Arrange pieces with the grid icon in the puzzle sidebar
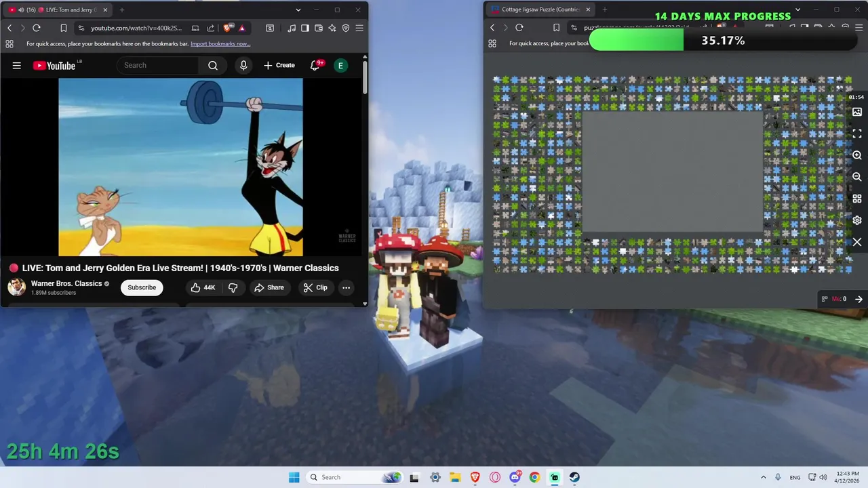Viewport: 868px width, 488px height. (x=857, y=199)
